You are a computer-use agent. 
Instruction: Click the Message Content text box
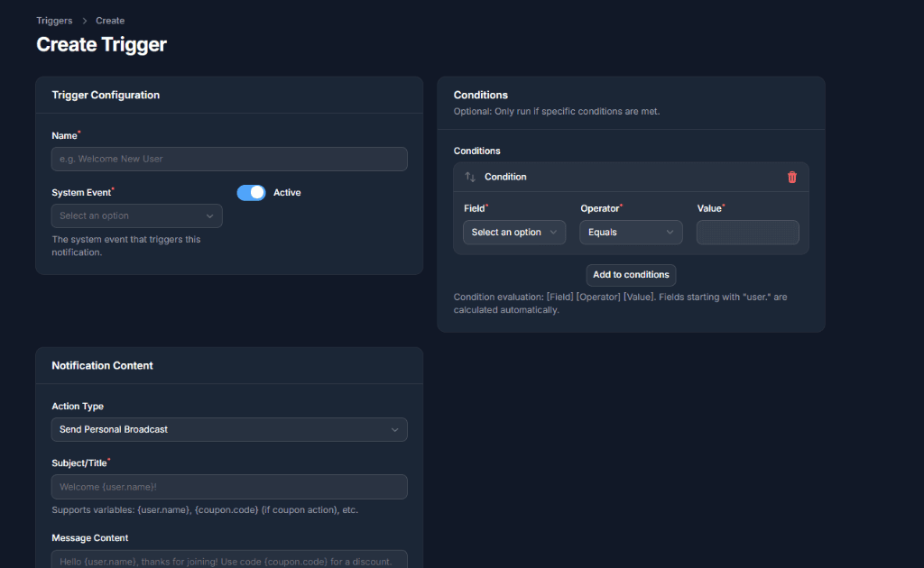229,559
